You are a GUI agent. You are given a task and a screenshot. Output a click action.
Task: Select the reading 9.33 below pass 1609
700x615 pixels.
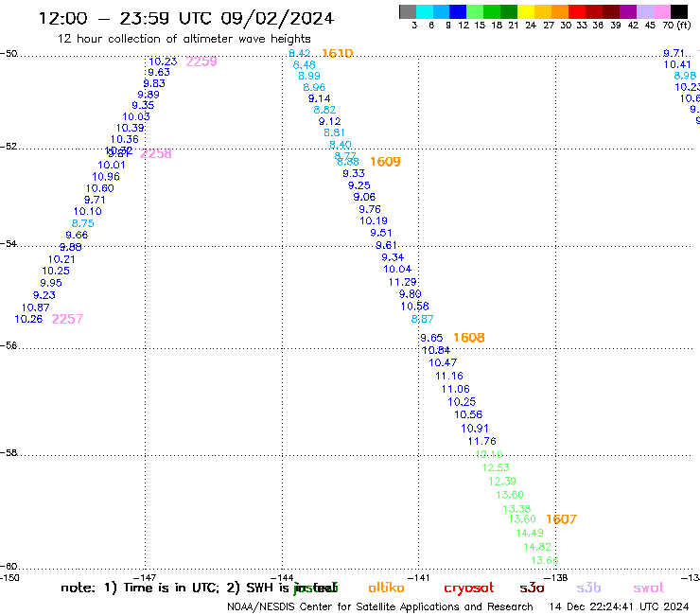354,173
